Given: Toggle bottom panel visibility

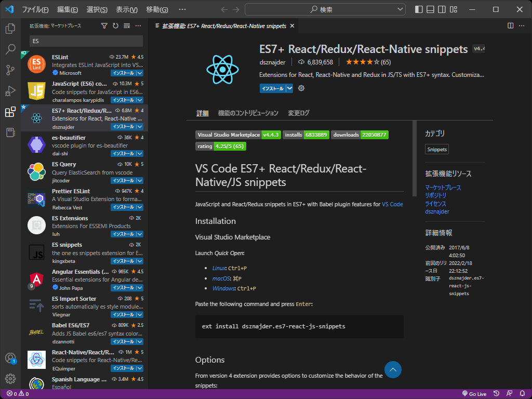Looking at the screenshot, I should click(430, 9).
